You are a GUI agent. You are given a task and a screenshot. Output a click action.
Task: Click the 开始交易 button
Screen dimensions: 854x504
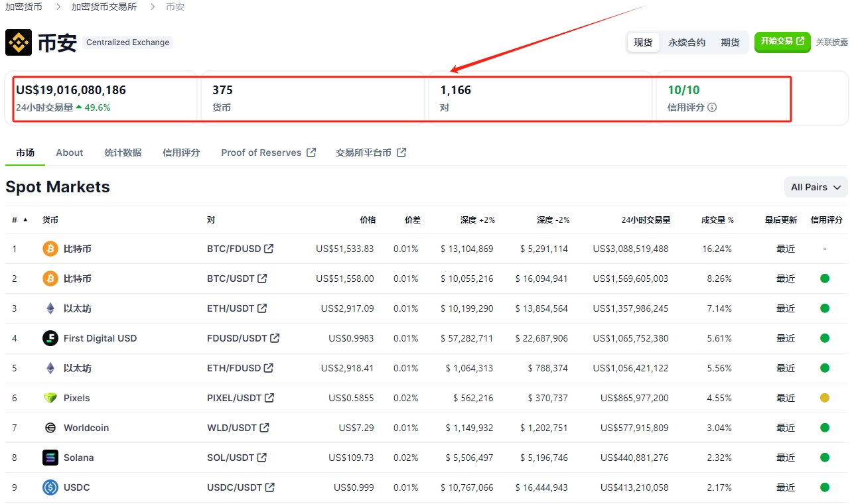(782, 42)
